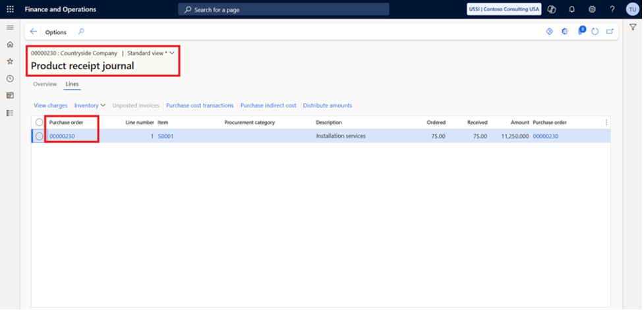Toggle the select-all rows header checkbox
The height and width of the screenshot is (310, 644).
[40, 122]
